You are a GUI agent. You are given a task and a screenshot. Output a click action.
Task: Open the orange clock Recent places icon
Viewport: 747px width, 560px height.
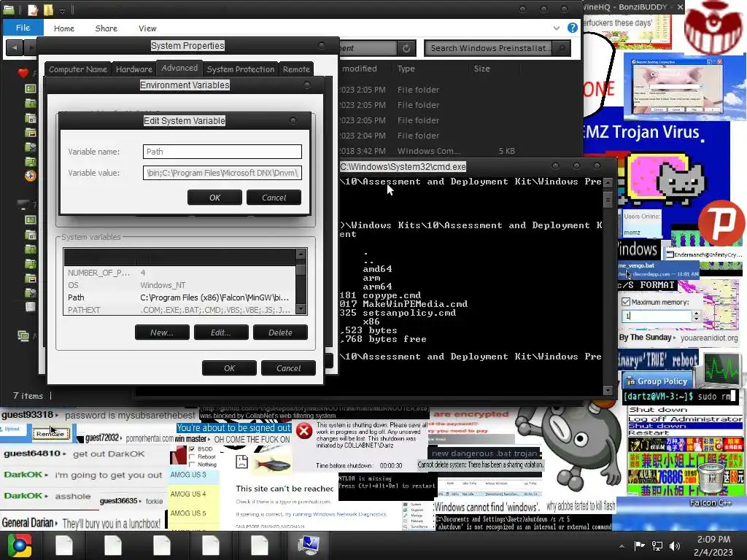pyautogui.click(x=30, y=176)
